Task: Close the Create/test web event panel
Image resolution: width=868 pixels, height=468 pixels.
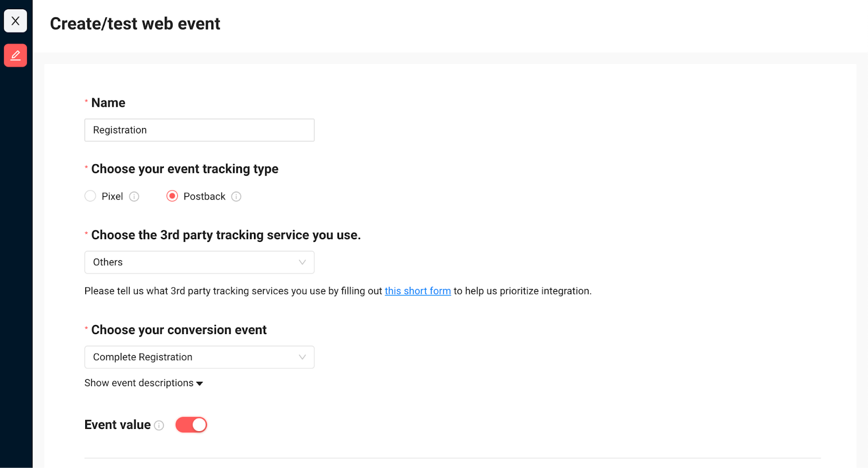Action: pyautogui.click(x=15, y=21)
